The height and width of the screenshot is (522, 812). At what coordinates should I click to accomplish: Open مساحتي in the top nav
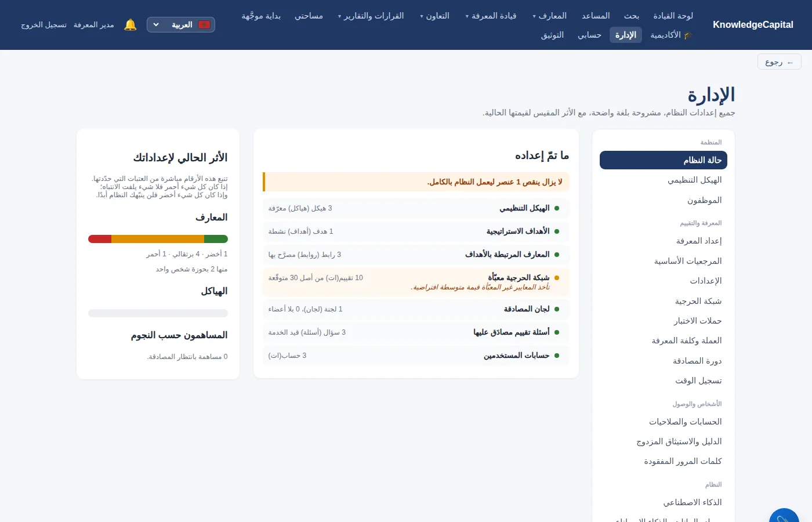click(309, 16)
